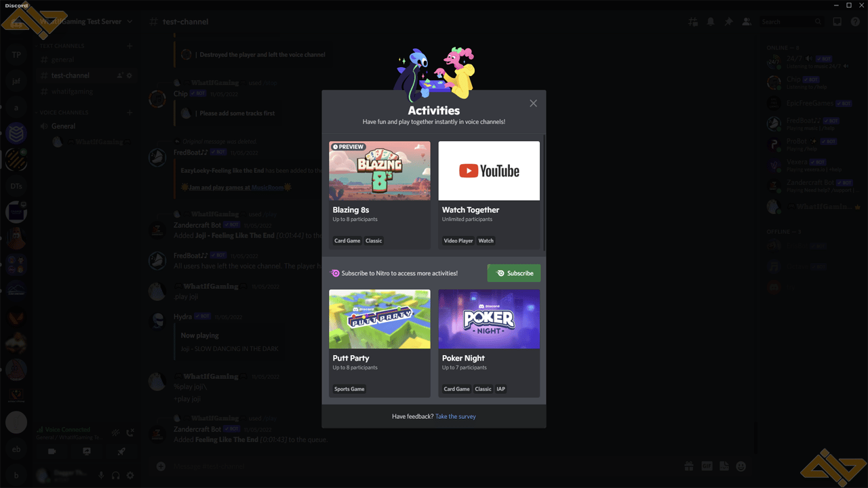This screenshot has width=868, height=488.
Task: Create a new text channel with plus
Action: [x=130, y=46]
